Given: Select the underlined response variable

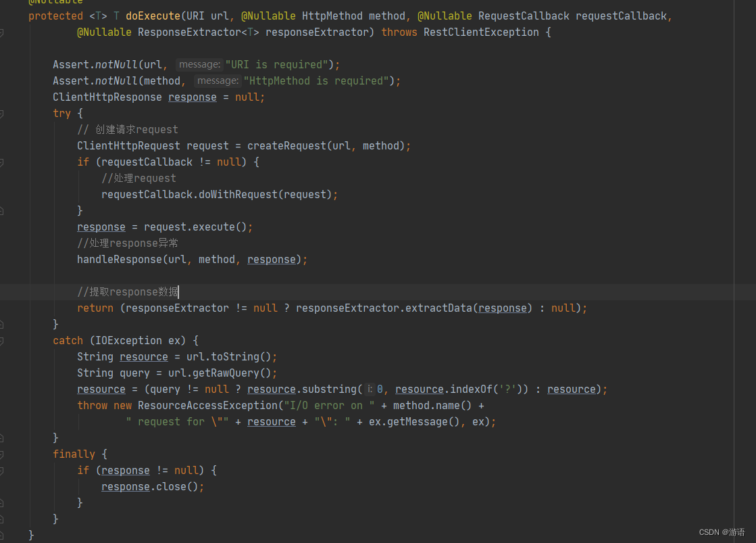Looking at the screenshot, I should (x=101, y=227).
